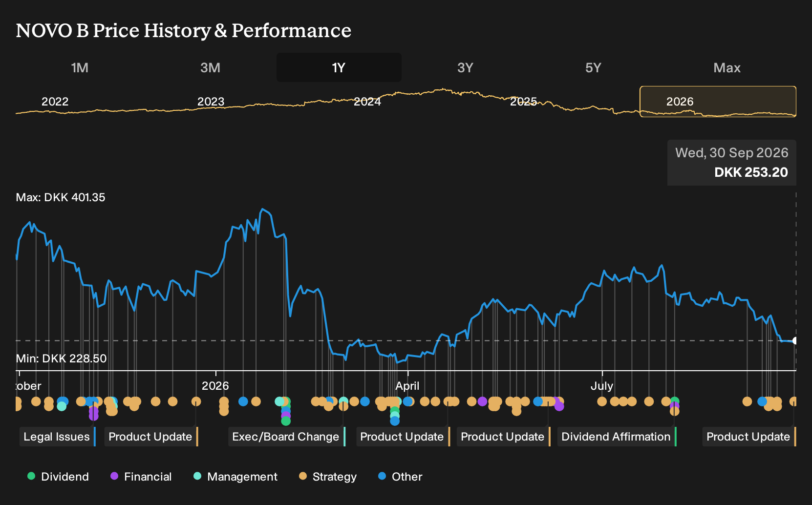Click the Wed, 30 Sep 2026 date
Image resolution: width=812 pixels, height=505 pixels.
(732, 153)
